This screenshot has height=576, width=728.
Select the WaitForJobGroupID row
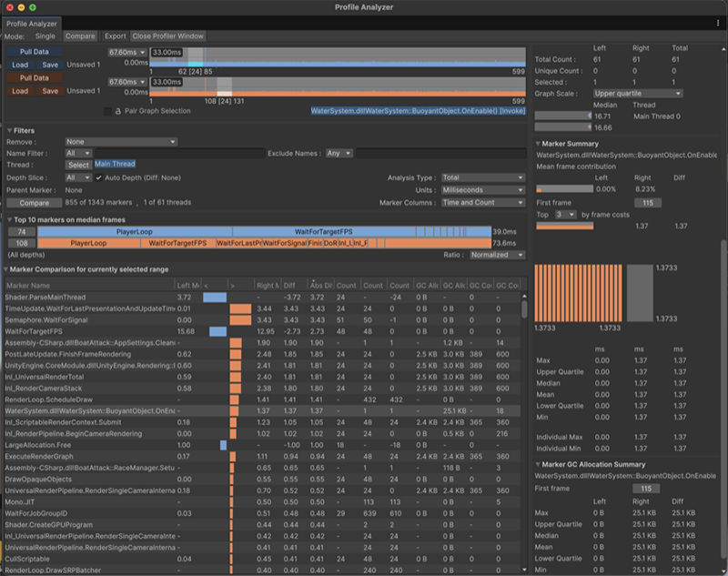click(x=263, y=513)
